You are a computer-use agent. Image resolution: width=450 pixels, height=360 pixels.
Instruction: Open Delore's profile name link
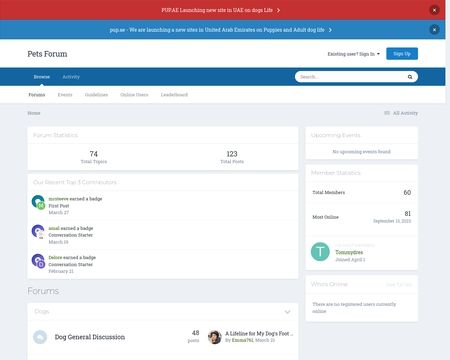click(55, 258)
